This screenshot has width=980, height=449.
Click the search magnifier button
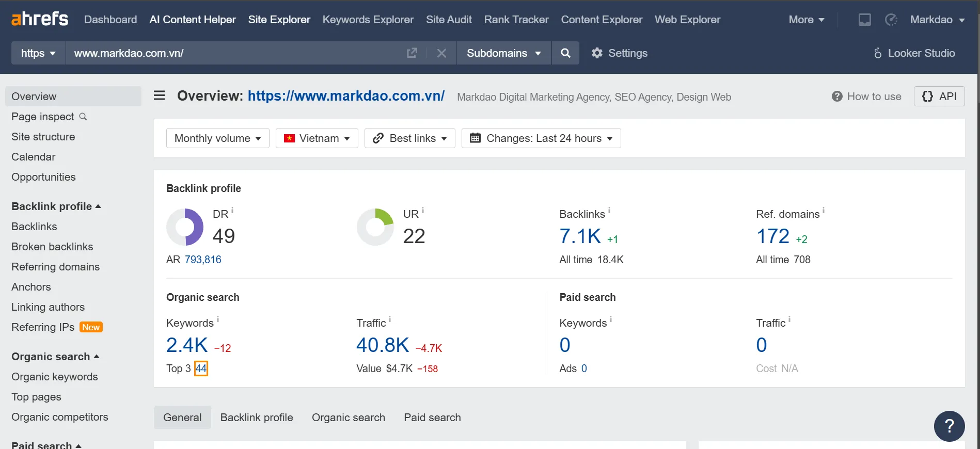[x=565, y=53]
